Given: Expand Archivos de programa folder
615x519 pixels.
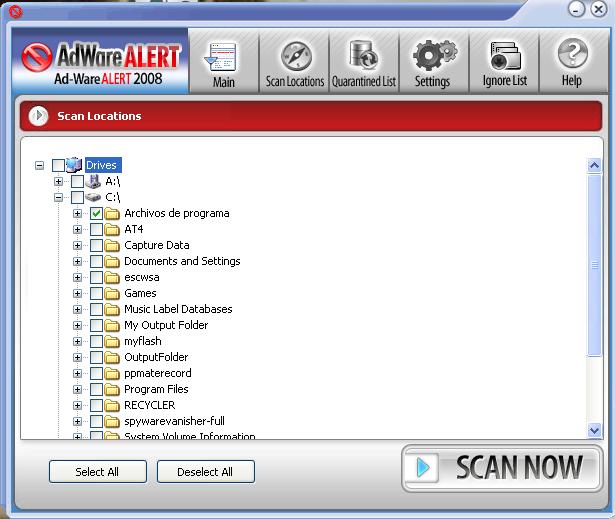Looking at the screenshot, I should point(78,213).
